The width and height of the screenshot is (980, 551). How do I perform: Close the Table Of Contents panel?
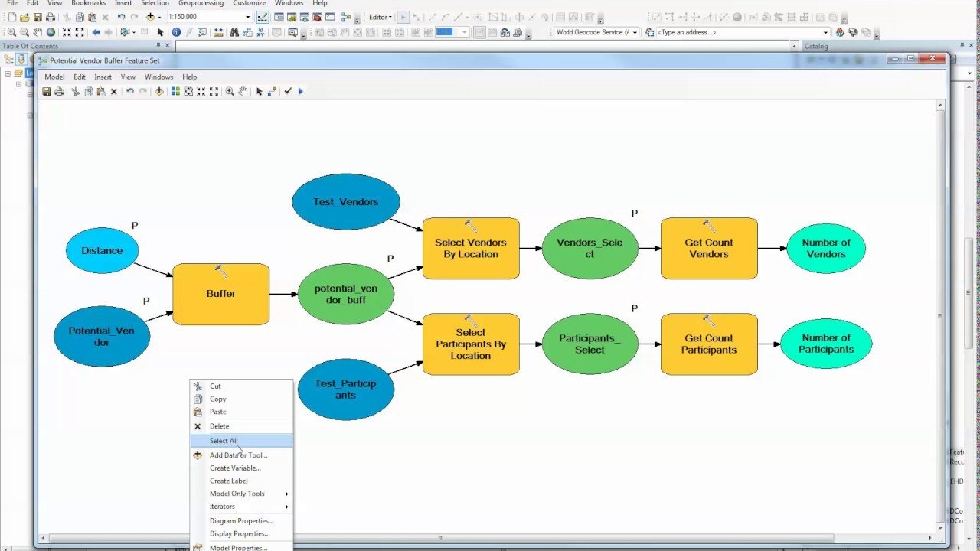point(167,46)
